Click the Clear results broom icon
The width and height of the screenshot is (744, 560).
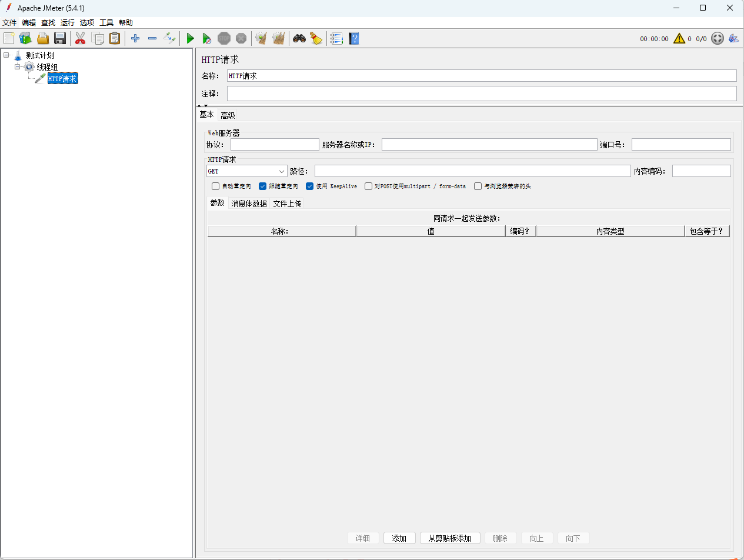pyautogui.click(x=261, y=39)
